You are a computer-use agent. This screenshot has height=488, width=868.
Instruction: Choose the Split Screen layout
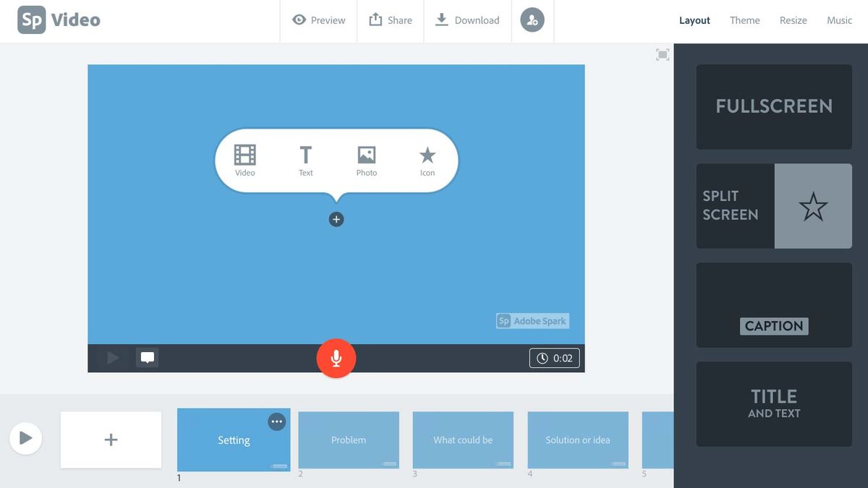(773, 205)
